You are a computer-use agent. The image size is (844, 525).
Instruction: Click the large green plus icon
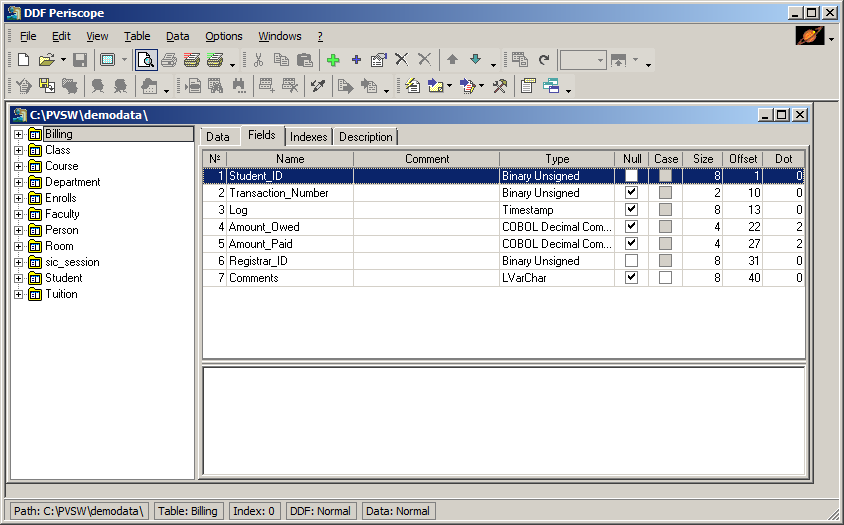point(333,60)
